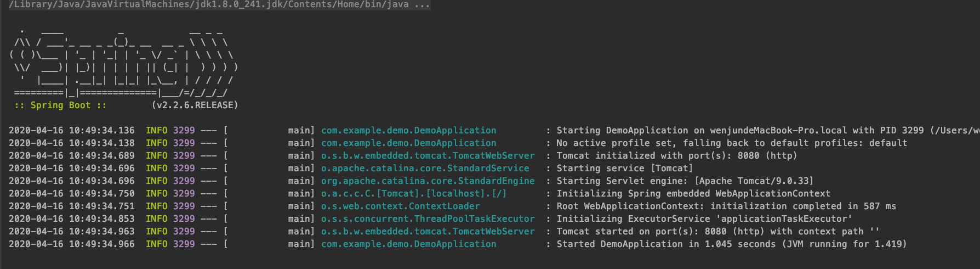Click 'com.example.demo.DemoApplication' in the 10:49:34.136 row

coord(409,130)
